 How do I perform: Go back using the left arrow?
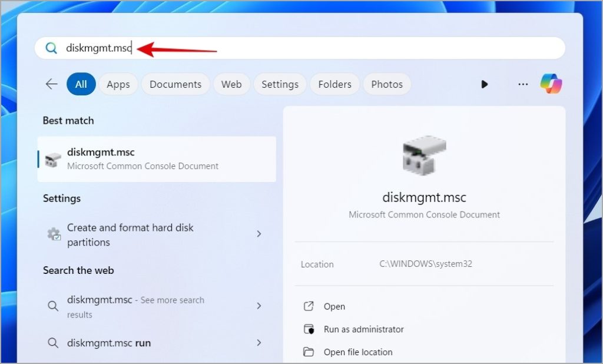(x=52, y=84)
